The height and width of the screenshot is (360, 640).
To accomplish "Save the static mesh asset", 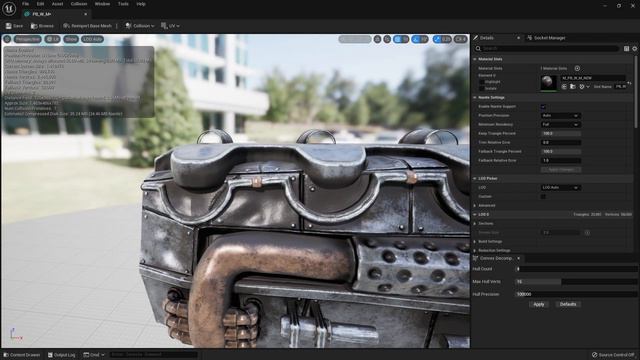I will coord(14,26).
